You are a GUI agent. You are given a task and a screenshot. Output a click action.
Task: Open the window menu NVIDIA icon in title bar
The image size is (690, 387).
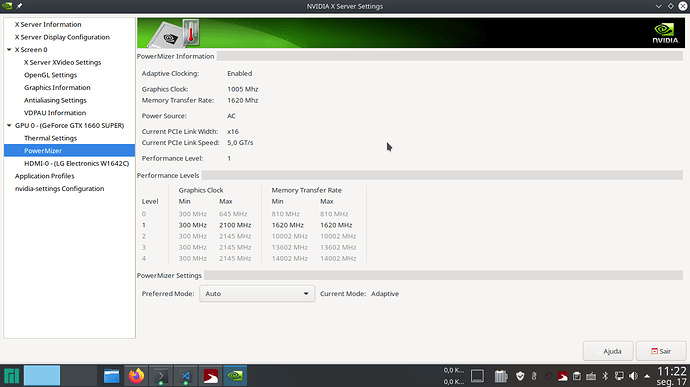[7, 6]
